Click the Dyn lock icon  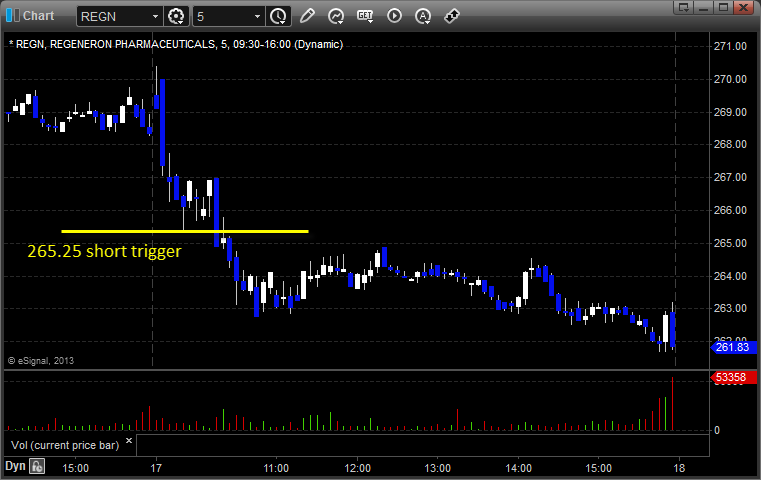coord(37,467)
